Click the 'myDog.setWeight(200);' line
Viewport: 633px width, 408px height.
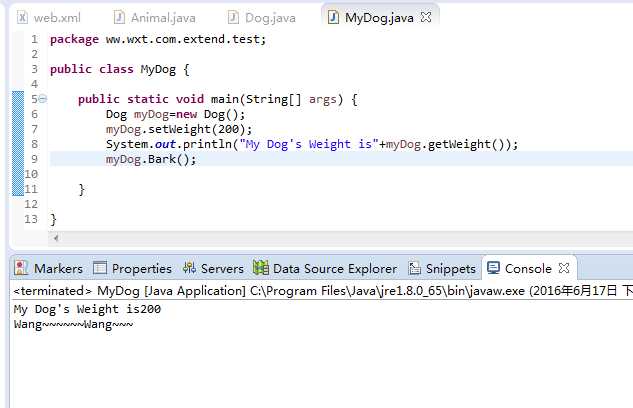point(179,130)
